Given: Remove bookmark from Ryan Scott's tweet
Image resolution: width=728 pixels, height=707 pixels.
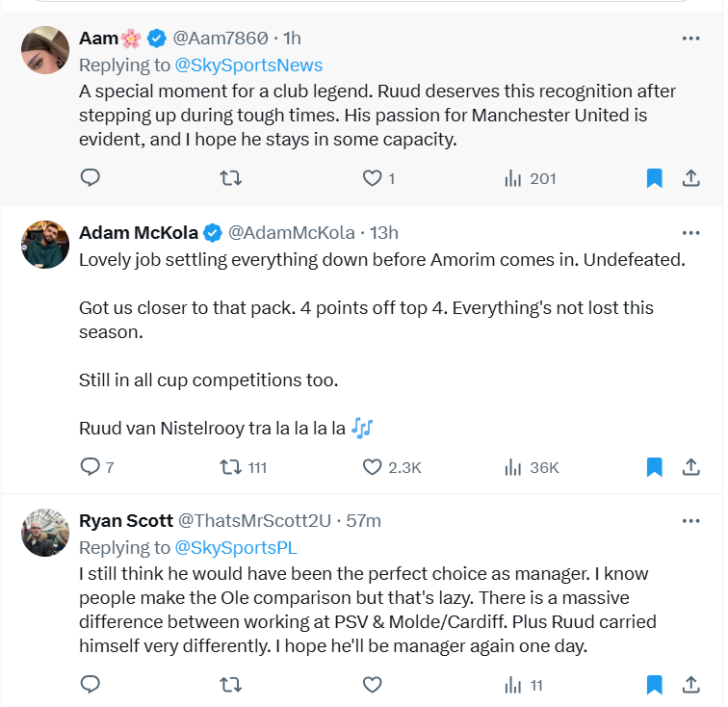Looking at the screenshot, I should (x=654, y=685).
